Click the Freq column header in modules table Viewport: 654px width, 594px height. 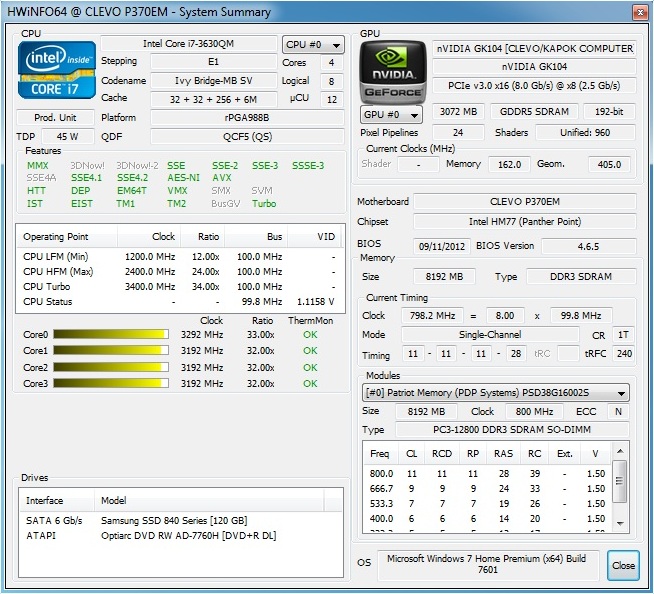coord(379,453)
